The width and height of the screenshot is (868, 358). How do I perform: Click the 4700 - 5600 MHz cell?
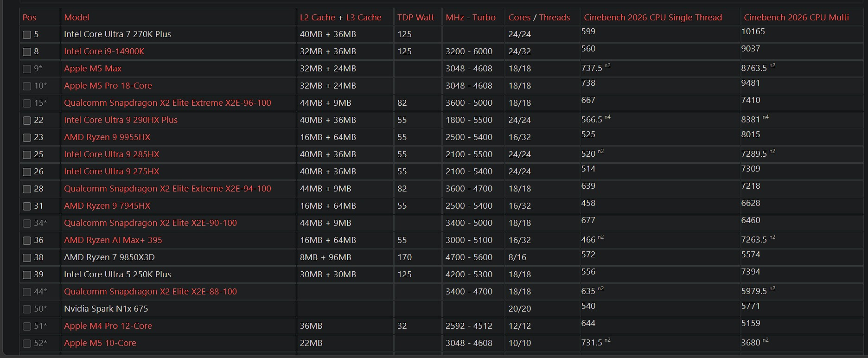point(469,257)
